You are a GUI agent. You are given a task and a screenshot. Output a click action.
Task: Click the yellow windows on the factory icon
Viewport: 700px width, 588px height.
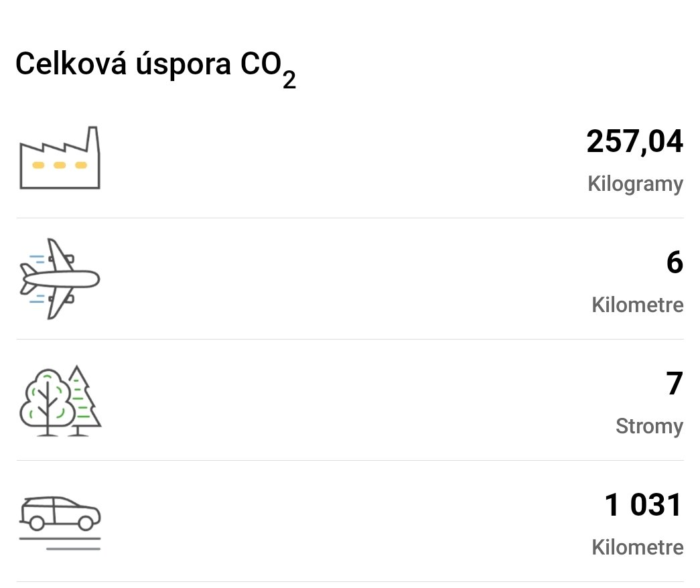(60, 165)
